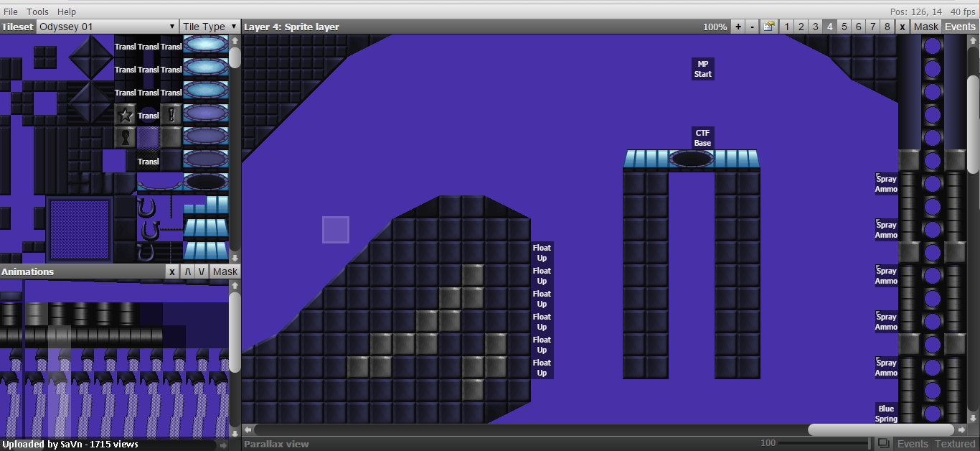
Task: Switch to layer 5
Action: (844, 27)
